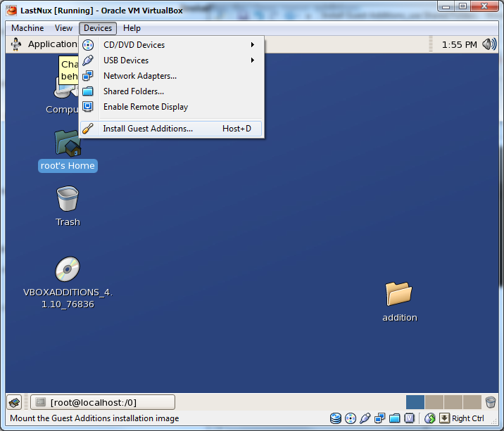This screenshot has width=504, height=431.
Task: Toggle Enable Remote Display option
Action: 145,107
